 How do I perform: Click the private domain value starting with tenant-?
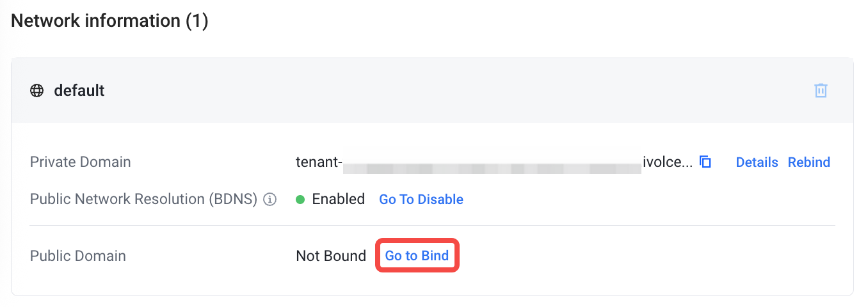click(x=319, y=162)
